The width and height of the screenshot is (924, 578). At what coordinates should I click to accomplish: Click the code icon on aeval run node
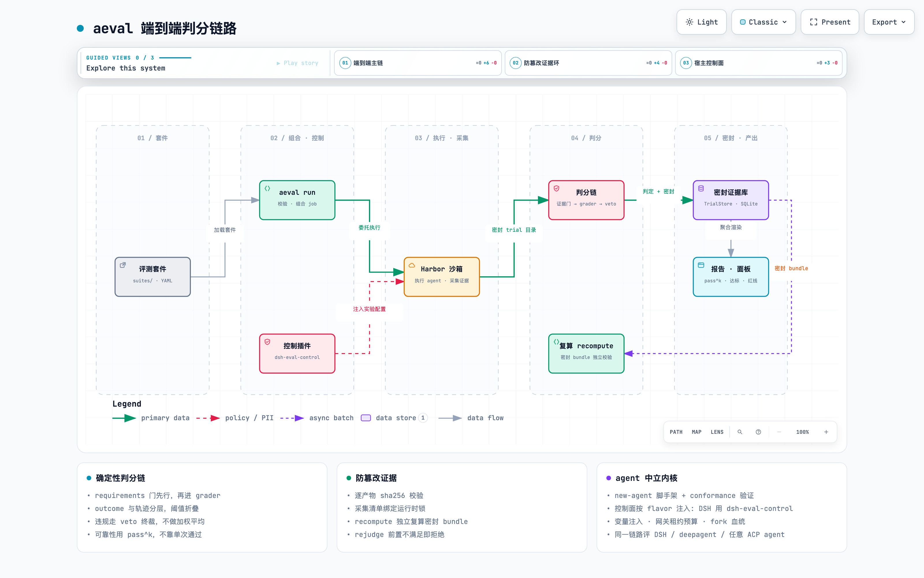pyautogui.click(x=267, y=188)
